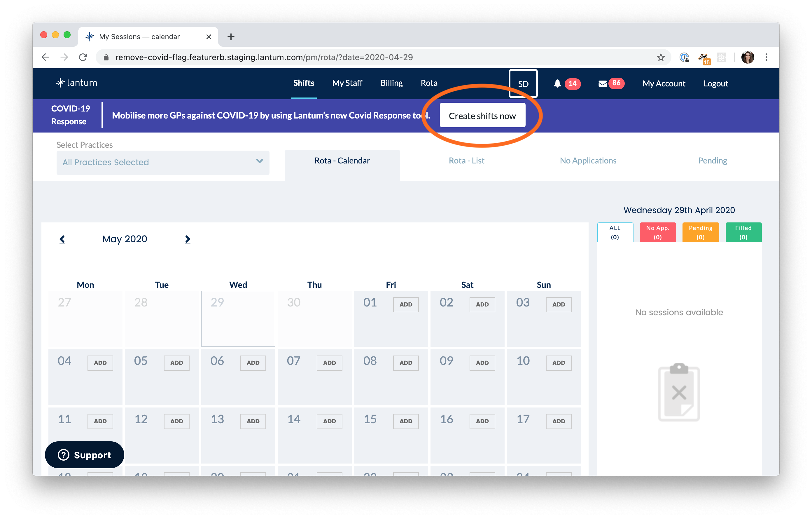Click the COVID-19 Response banner label
This screenshot has width=812, height=519.
point(71,115)
